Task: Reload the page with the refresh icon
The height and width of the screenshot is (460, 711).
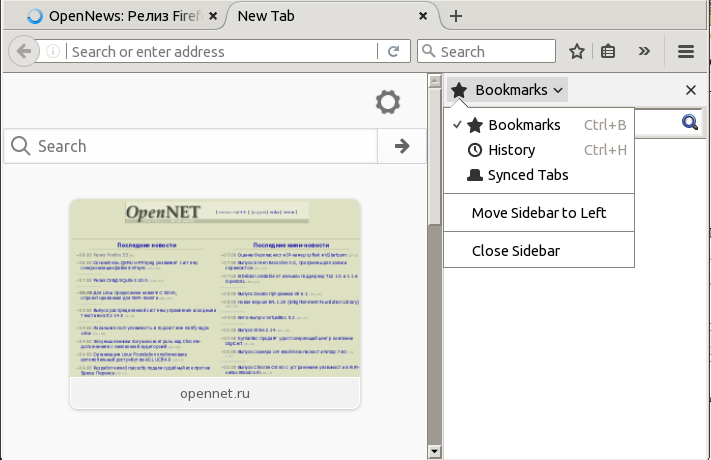Action: click(394, 51)
